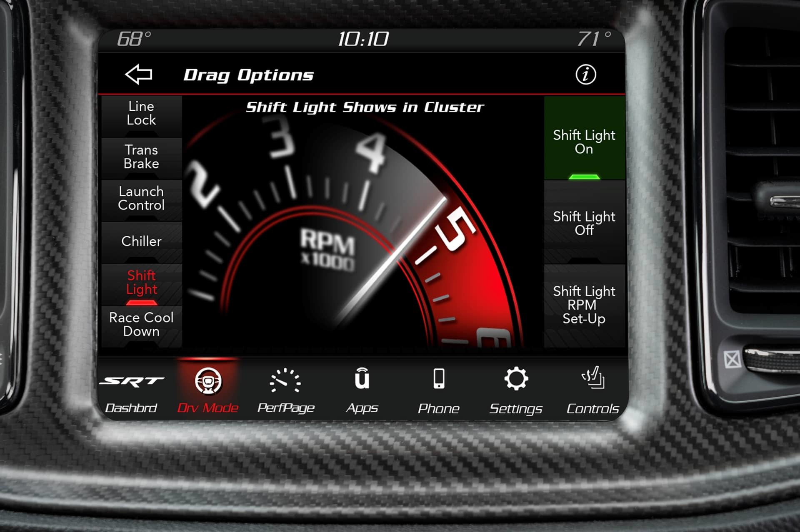Open the Performance Pages gauge icon
Image resolution: width=800 pixels, height=532 pixels.
286,381
